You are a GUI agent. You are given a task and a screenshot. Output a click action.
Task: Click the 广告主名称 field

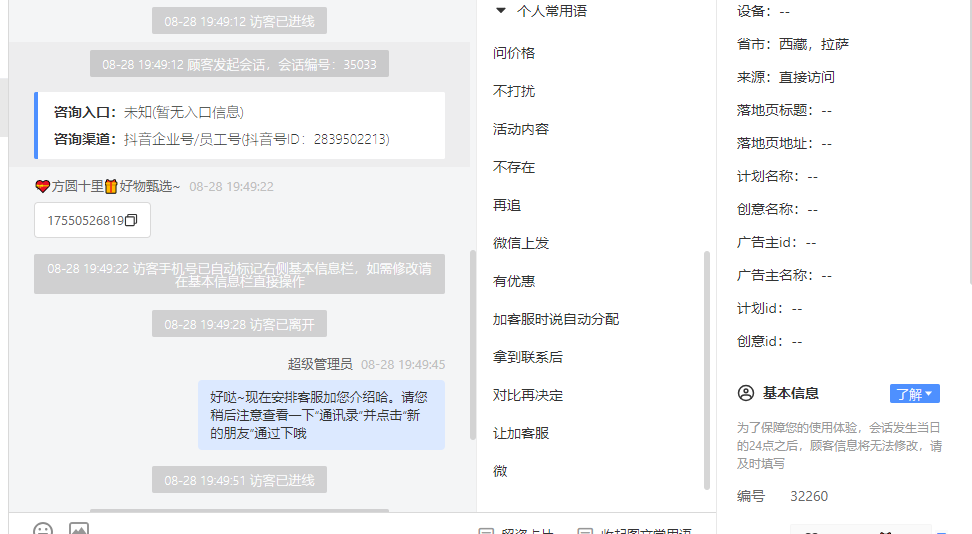pos(784,275)
